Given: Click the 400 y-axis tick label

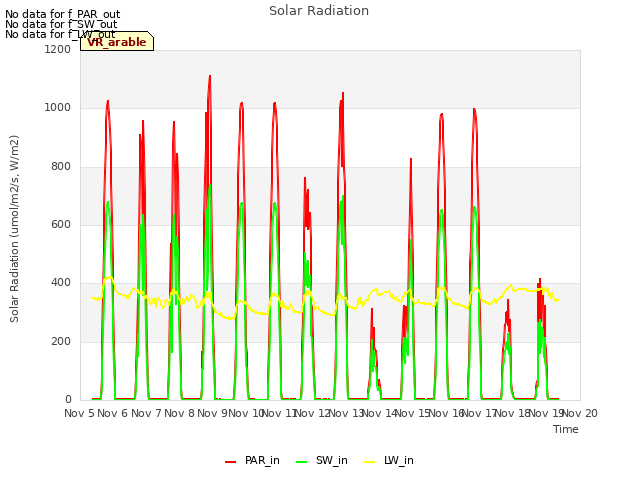Looking at the screenshot, I should click(61, 282).
